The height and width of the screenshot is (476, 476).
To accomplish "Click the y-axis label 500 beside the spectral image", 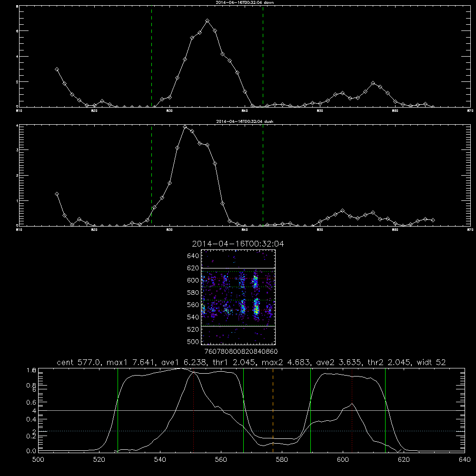I will pyautogui.click(x=193, y=341).
